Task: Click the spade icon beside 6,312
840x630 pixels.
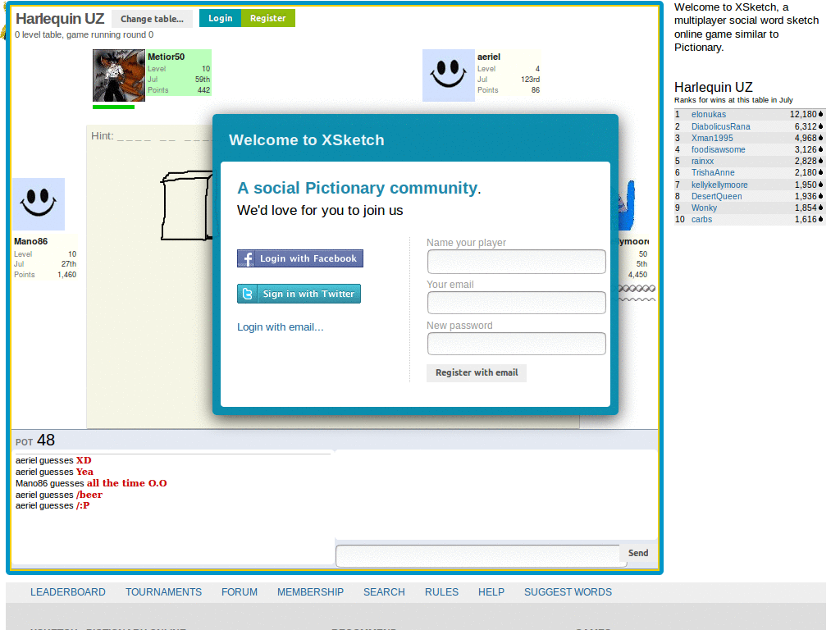Action: point(820,126)
